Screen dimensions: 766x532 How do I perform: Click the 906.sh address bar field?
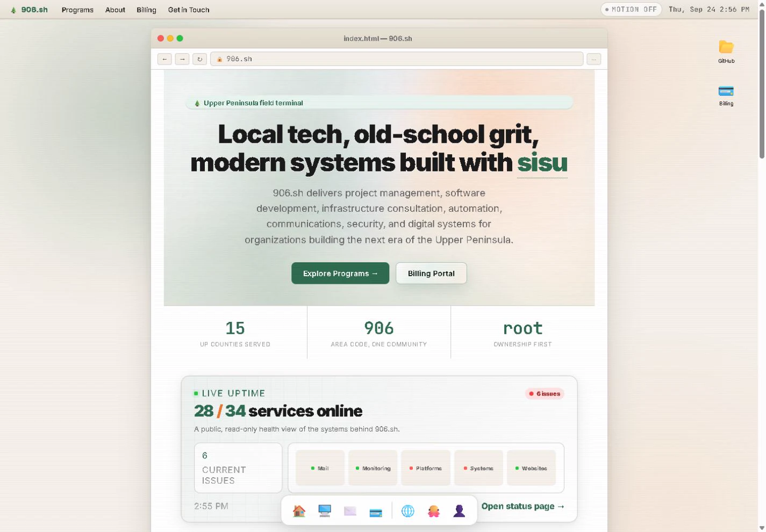[397, 59]
